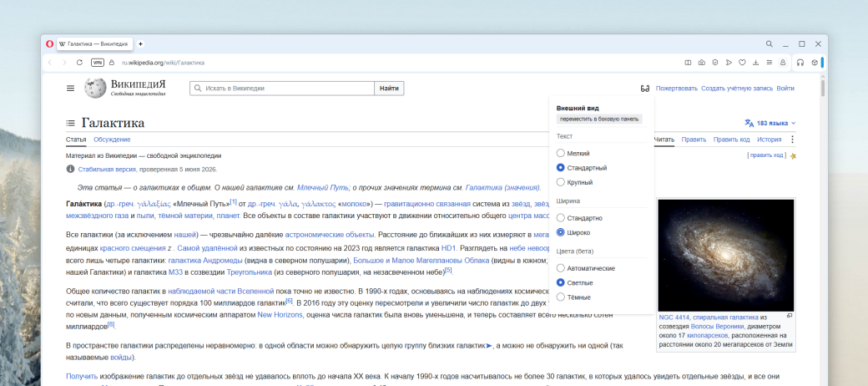Viewport: 868px width, 386px height.
Task: Open Создать учётную запись link
Action: pyautogui.click(x=737, y=89)
